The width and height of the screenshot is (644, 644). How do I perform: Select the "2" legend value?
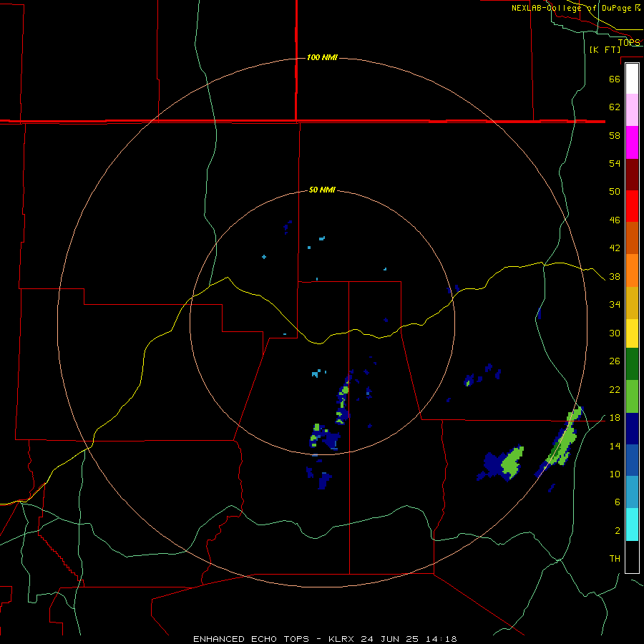[x=617, y=530]
